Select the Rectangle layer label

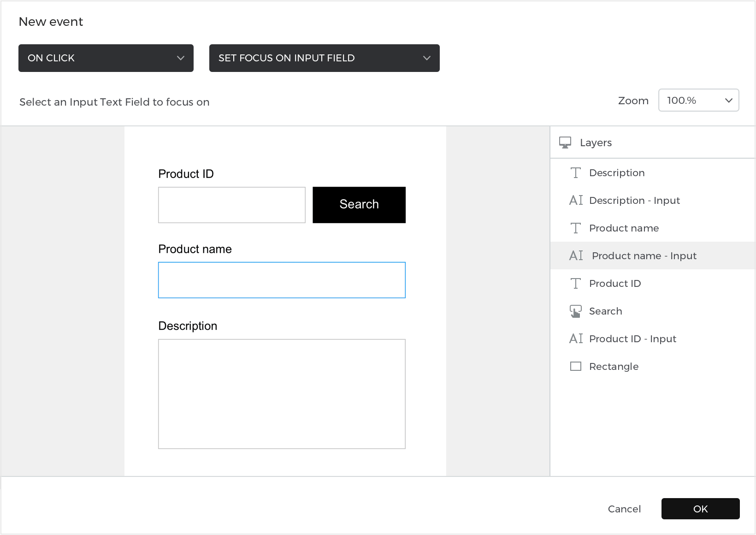tap(614, 367)
